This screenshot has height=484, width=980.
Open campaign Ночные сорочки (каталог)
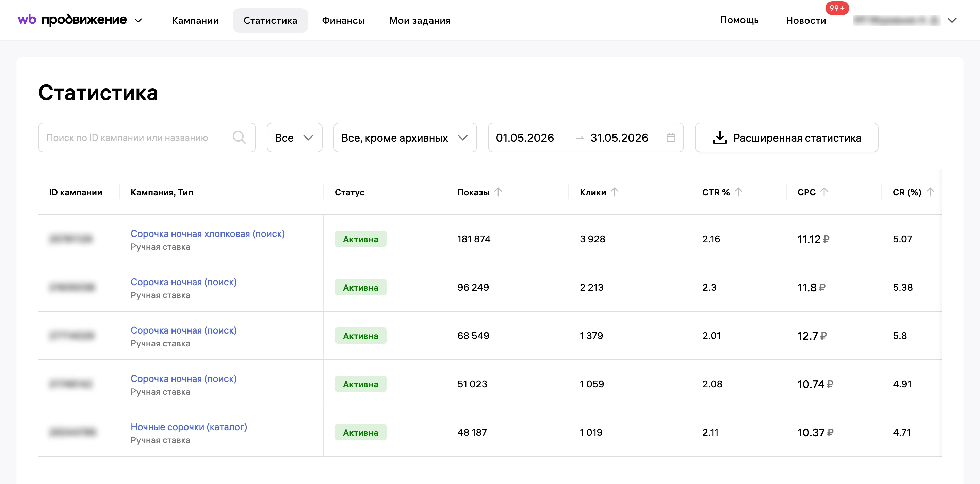tap(189, 427)
